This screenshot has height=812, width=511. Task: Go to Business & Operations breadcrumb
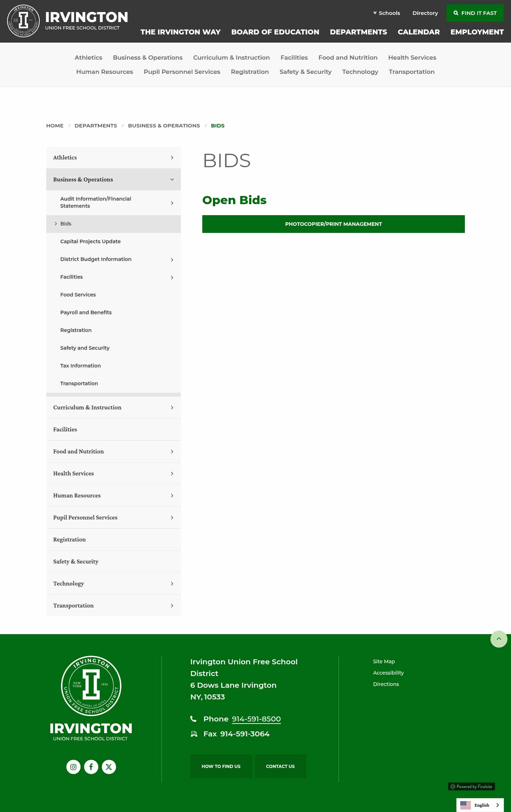click(x=164, y=126)
